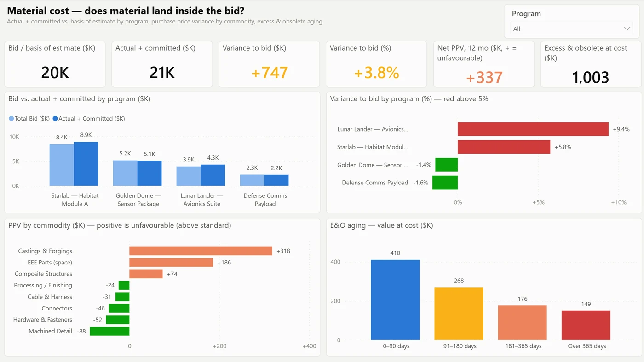Viewport: 644px width, 362px height.
Task: Select Castings & Forgings +318 PPV bar
Action: tap(201, 251)
